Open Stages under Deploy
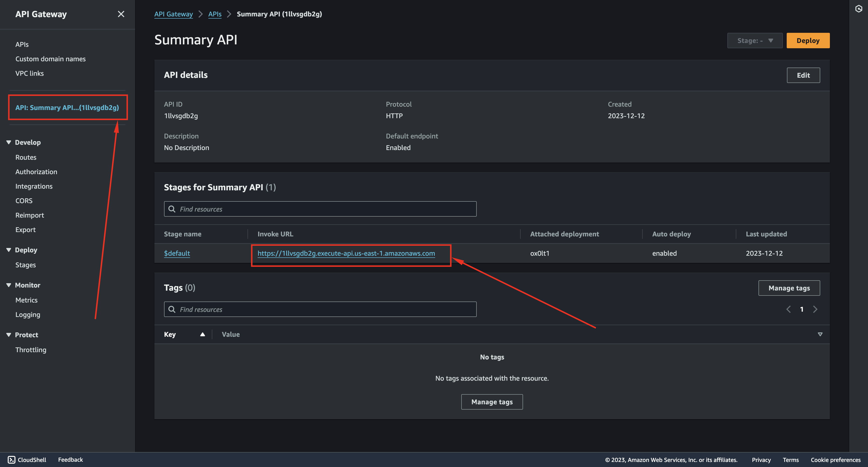Screen dimensions: 868x467 (x=26, y=265)
